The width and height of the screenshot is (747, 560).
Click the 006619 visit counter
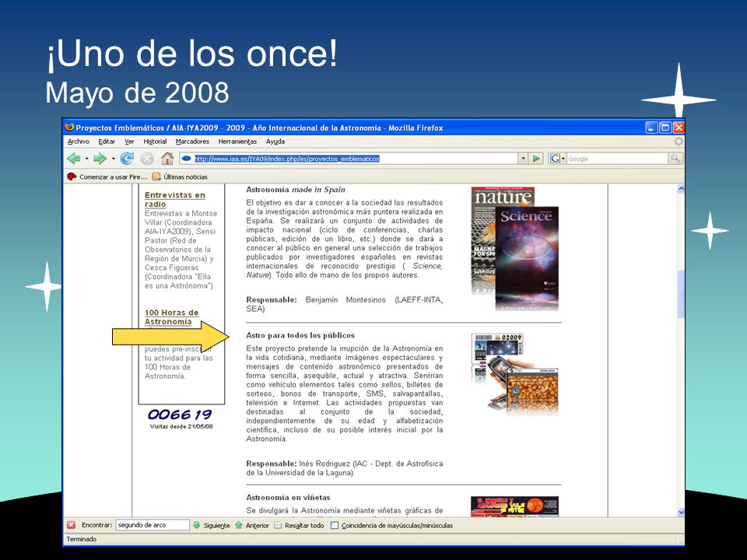180,415
